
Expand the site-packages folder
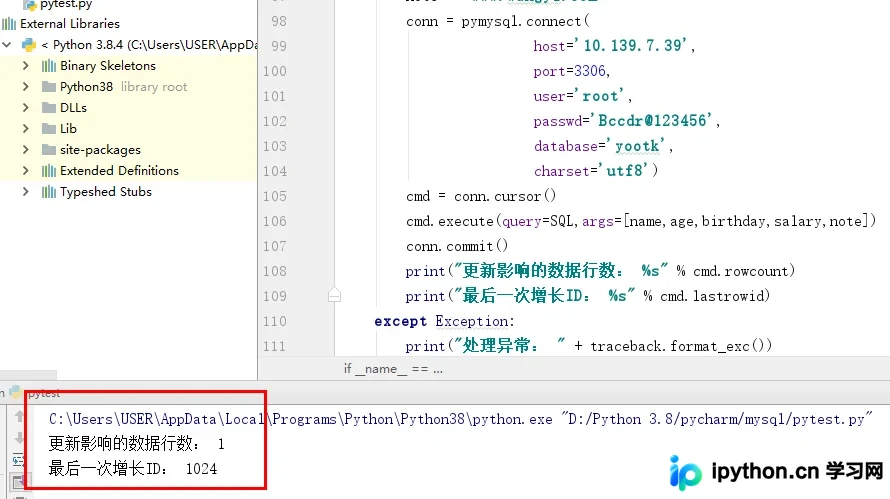click(x=26, y=150)
